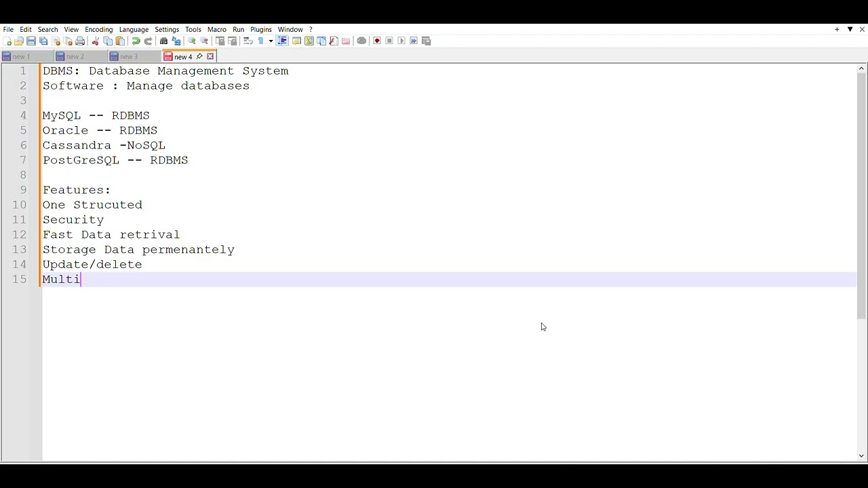Click the Redo toolbar icon
The image size is (868, 488).
tap(148, 41)
